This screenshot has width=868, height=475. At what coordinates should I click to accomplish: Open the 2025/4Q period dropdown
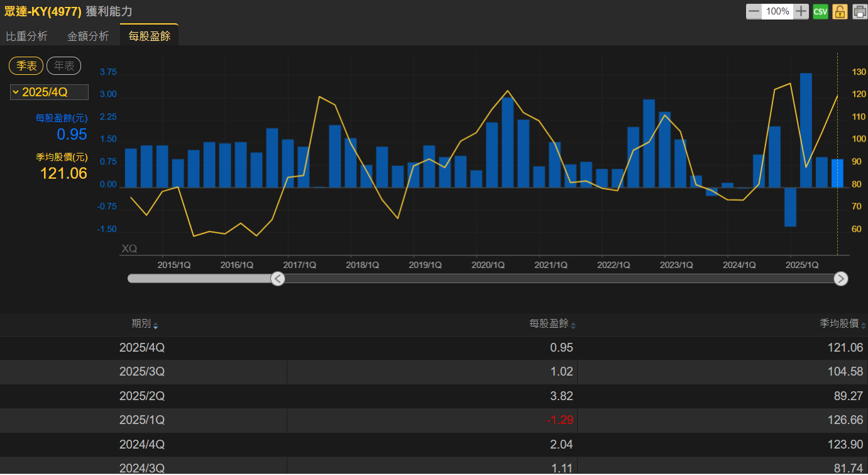pos(49,92)
